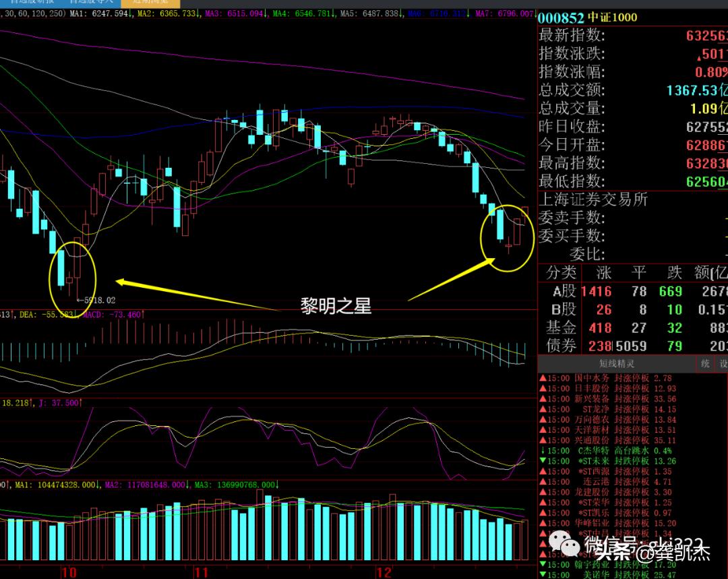This screenshot has height=579, width=728.
Task: Select the 最新指数 label
Action: pos(572,35)
